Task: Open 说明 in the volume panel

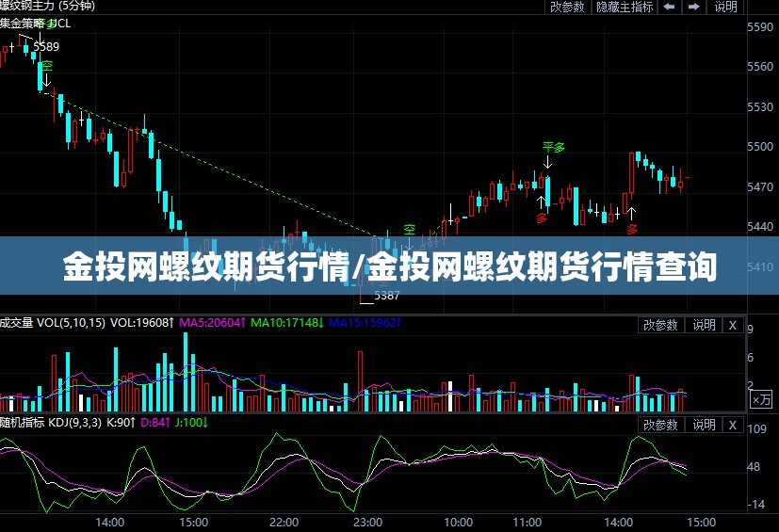Action: click(x=704, y=325)
